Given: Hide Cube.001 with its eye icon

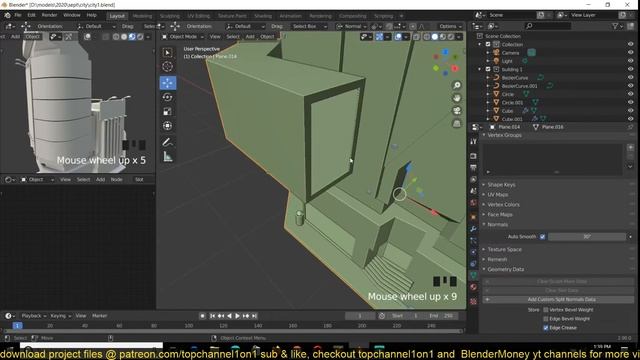Looking at the screenshot, I should coord(631,119).
